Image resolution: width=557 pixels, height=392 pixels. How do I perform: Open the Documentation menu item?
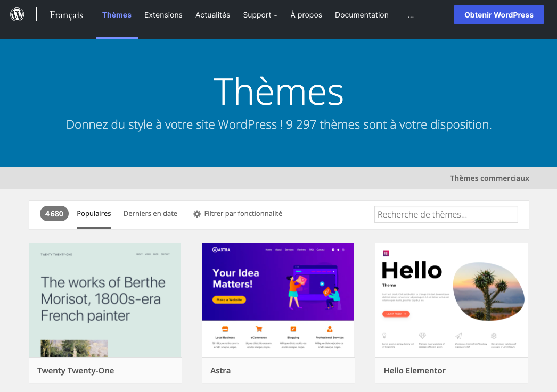(x=362, y=15)
